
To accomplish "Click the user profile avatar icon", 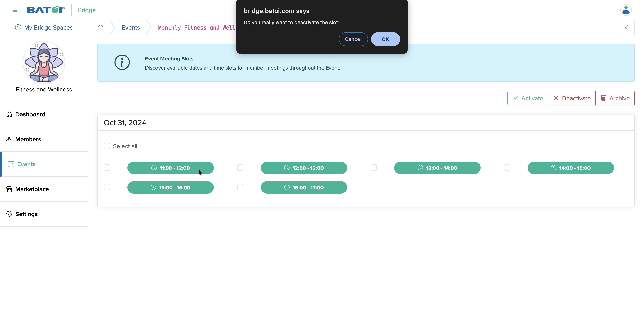I will 626,10.
